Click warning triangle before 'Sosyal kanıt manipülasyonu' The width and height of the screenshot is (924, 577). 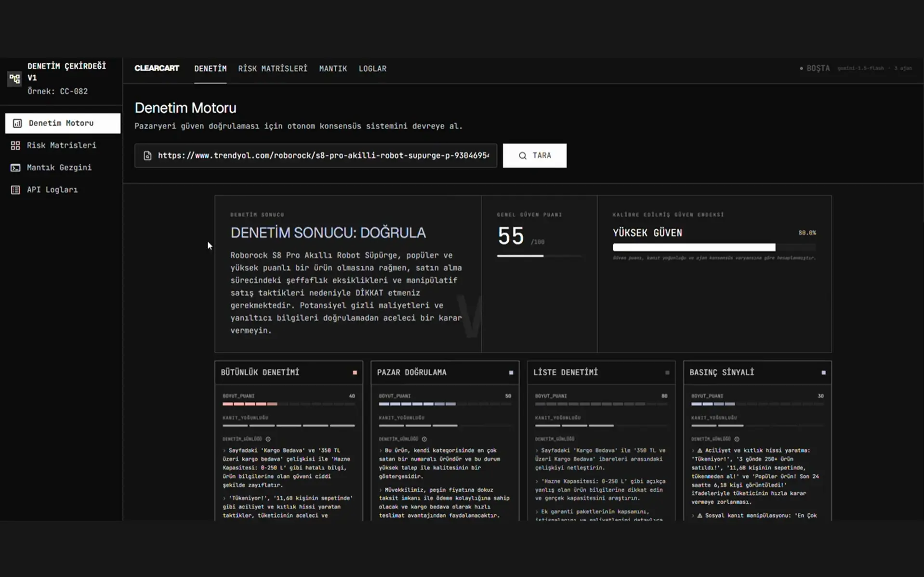tap(700, 516)
